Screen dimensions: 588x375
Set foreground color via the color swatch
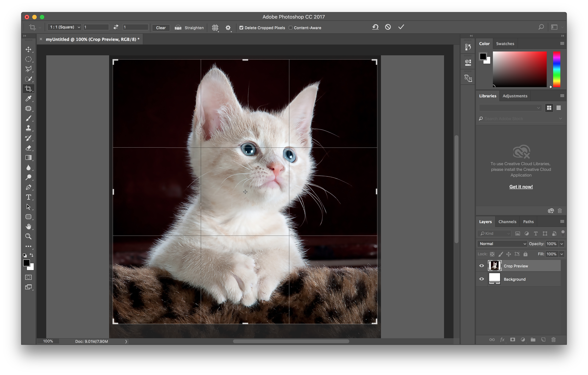[483, 56]
